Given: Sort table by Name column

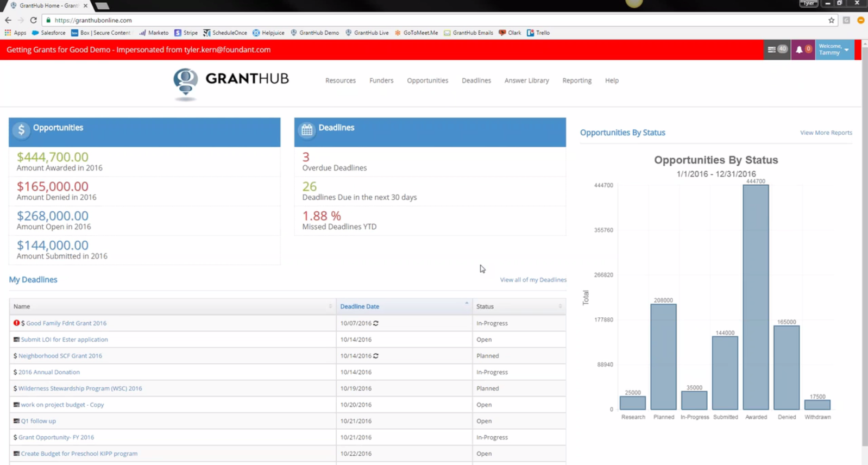Looking at the screenshot, I should point(173,306).
